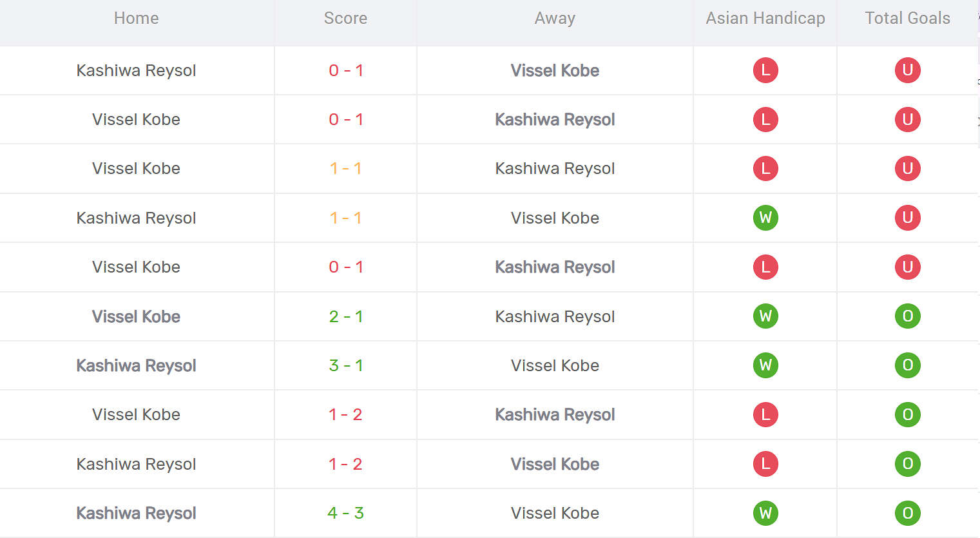The width and height of the screenshot is (980, 538).
Task: Click the Total Goals column header
Action: tap(907, 18)
